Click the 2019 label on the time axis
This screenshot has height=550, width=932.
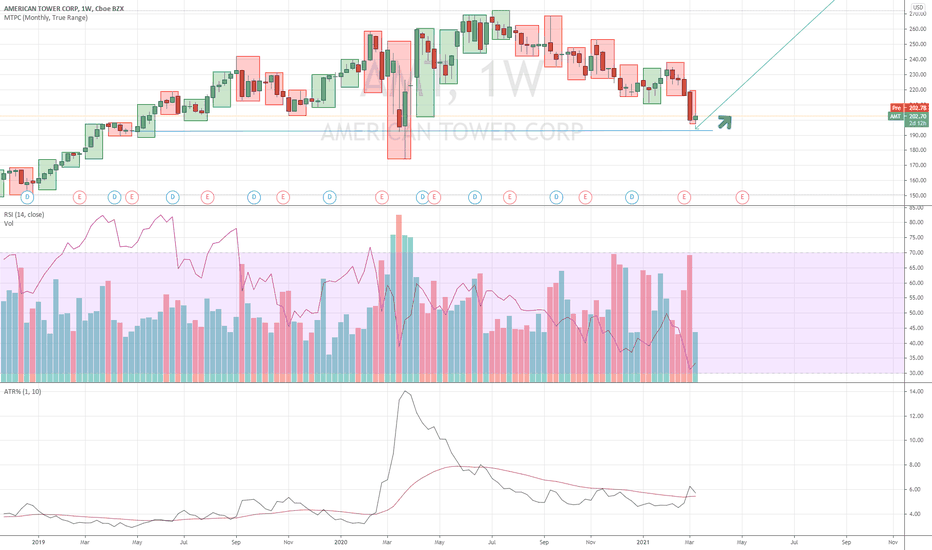38,542
